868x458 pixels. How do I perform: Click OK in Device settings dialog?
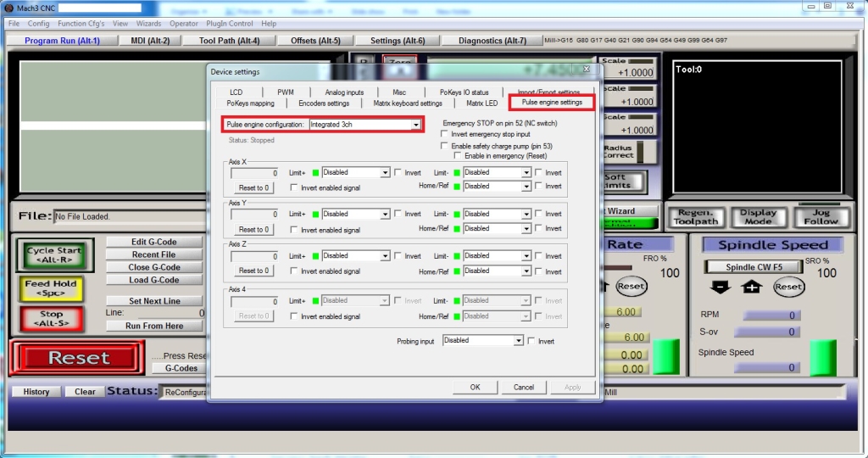[475, 387]
